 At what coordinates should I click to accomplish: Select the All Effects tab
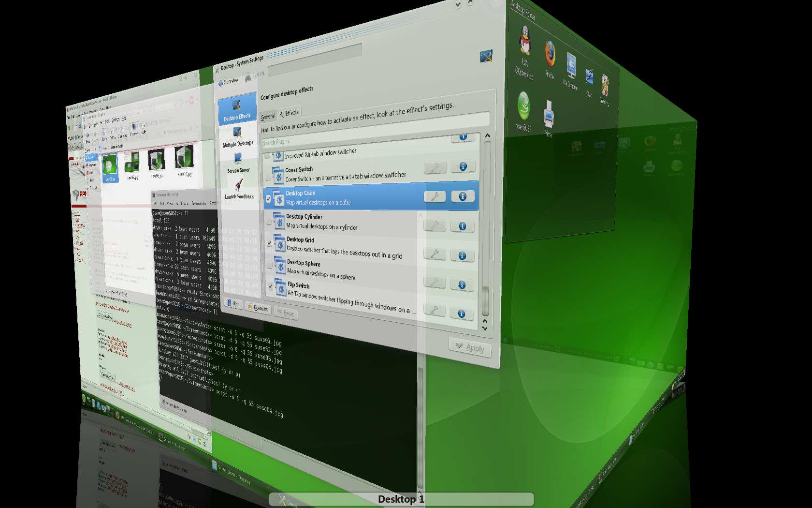pos(289,113)
